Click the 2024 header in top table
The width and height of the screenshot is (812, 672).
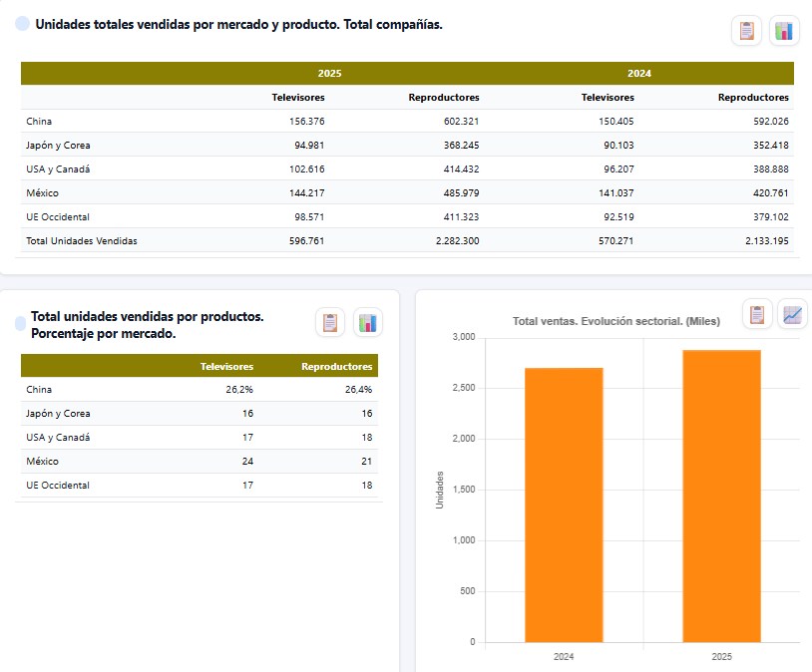pyautogui.click(x=639, y=74)
